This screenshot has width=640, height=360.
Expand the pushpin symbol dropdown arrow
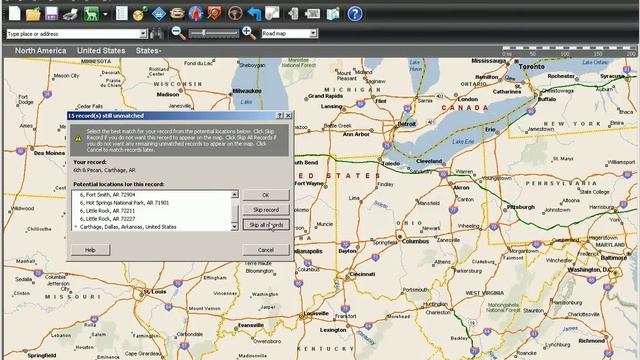105,14
